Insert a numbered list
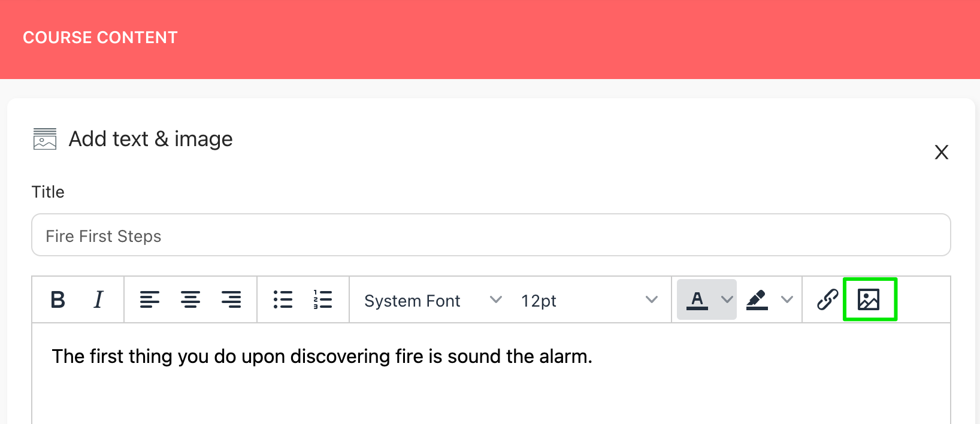Image resolution: width=980 pixels, height=424 pixels. 323,299
